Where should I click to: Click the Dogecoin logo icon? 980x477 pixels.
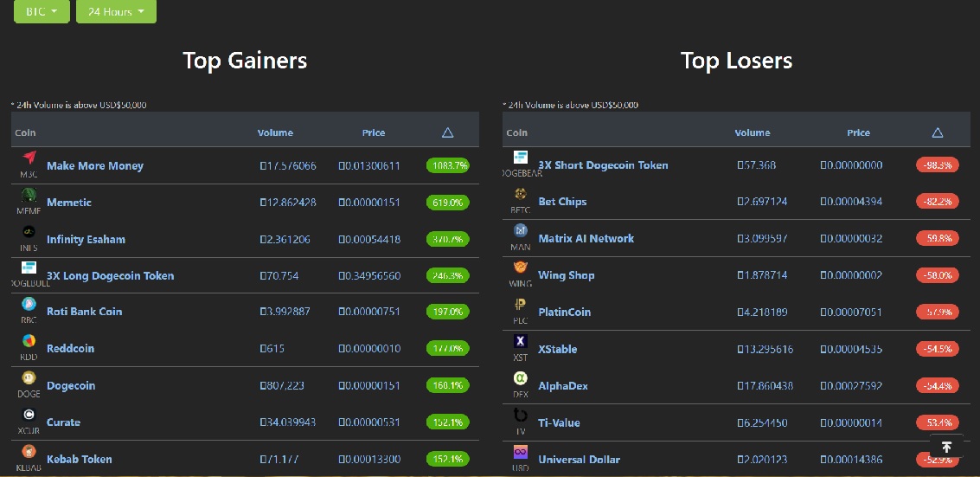29,377
